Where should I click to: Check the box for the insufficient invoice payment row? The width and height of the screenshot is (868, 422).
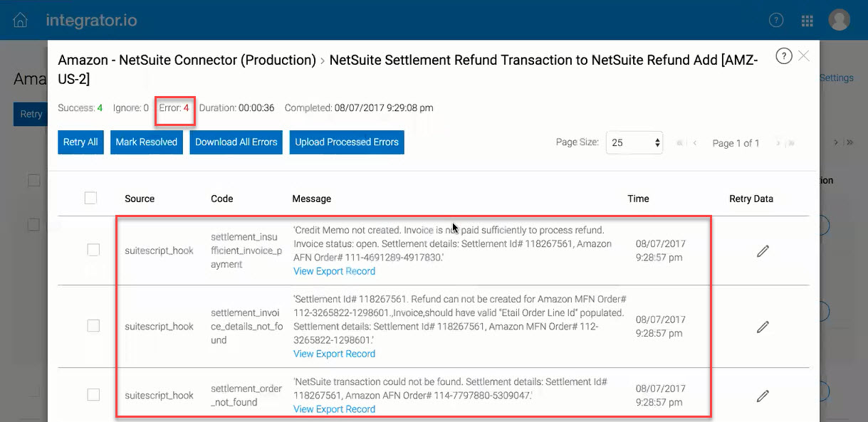point(93,250)
